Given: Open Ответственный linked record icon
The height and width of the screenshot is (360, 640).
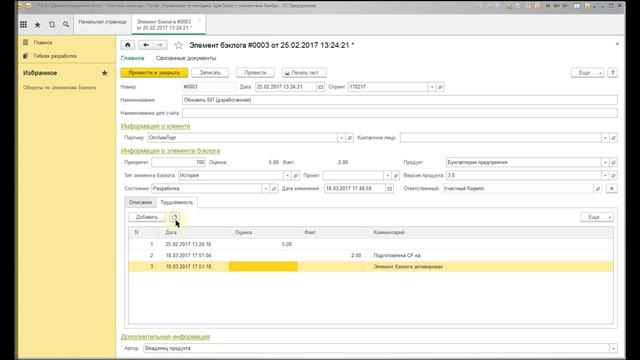Looking at the screenshot, I should (598, 189).
